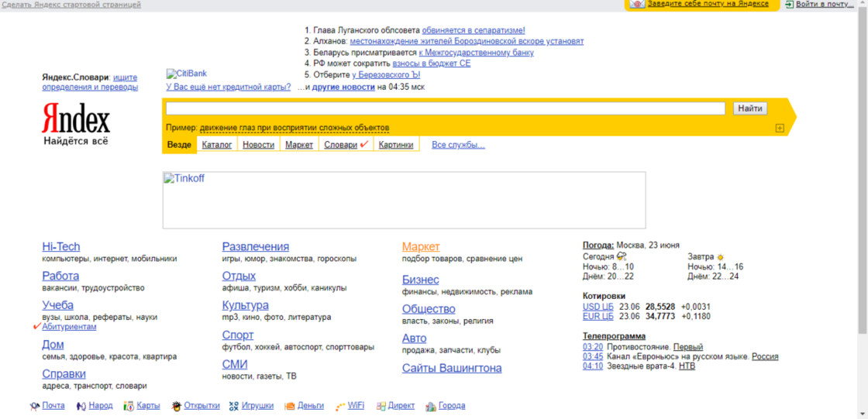Open the Hi-Tech category

pos(61,247)
